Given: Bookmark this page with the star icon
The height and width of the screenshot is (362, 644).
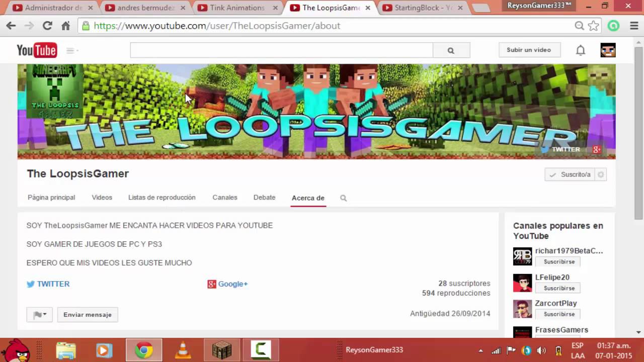Looking at the screenshot, I should coord(594,26).
